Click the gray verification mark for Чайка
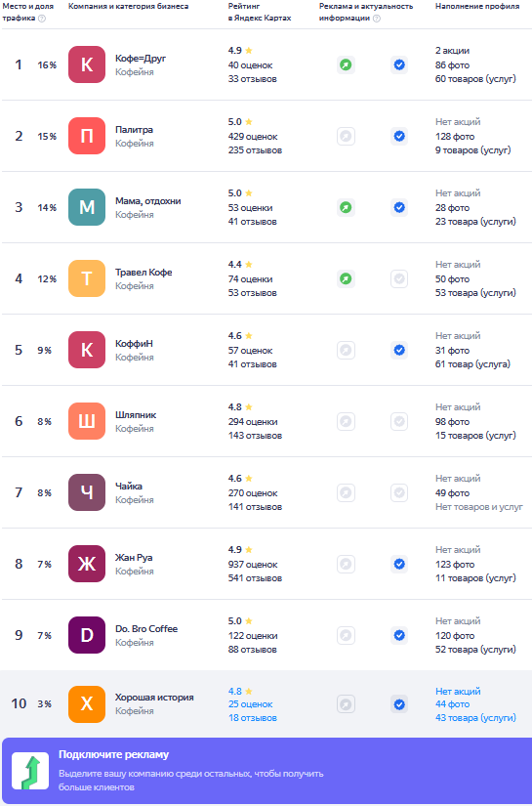 point(399,493)
